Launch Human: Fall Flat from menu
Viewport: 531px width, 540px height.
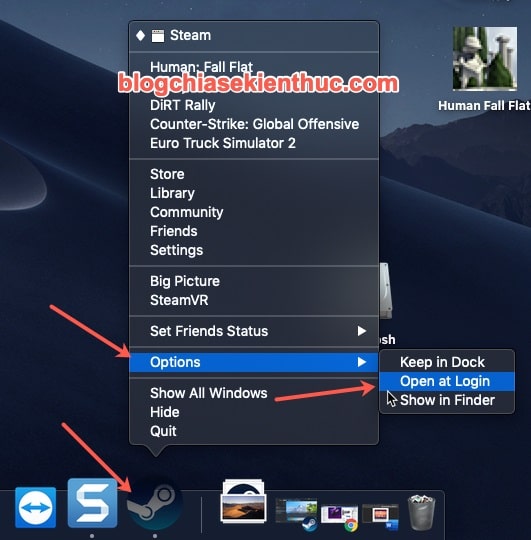click(x=254, y=67)
